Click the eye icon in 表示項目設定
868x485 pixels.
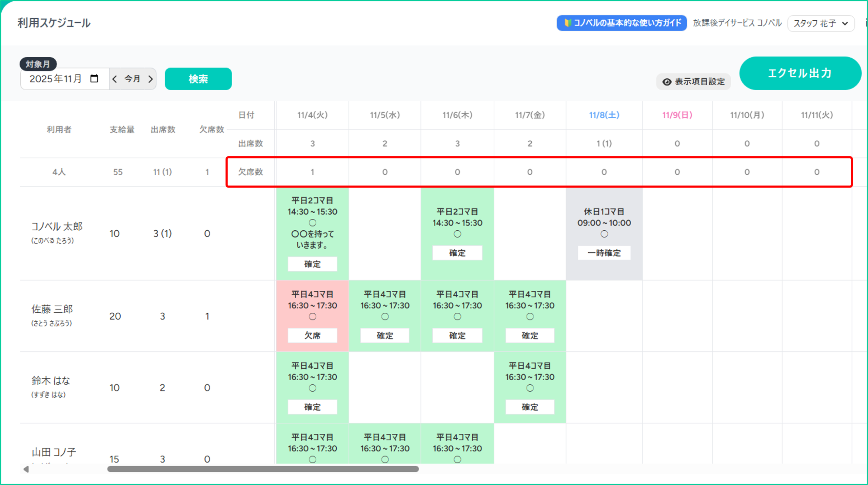point(667,82)
